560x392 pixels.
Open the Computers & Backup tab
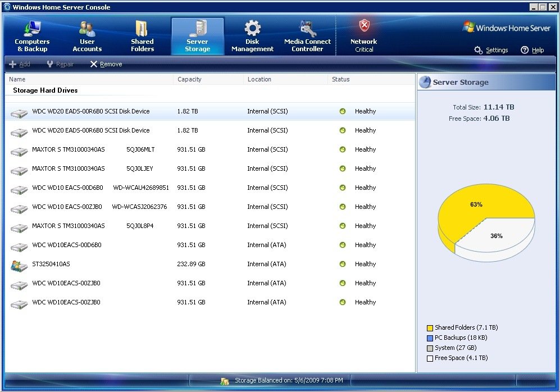[32, 36]
